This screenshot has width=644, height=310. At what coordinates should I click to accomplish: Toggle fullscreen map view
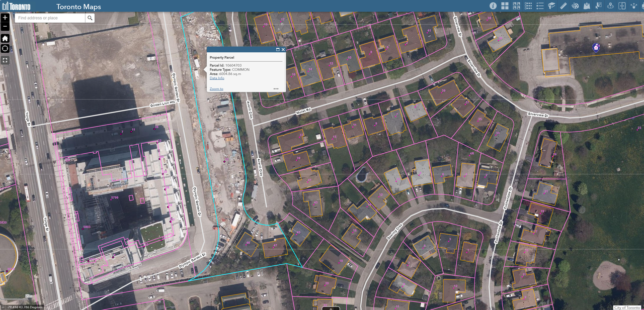click(5, 60)
